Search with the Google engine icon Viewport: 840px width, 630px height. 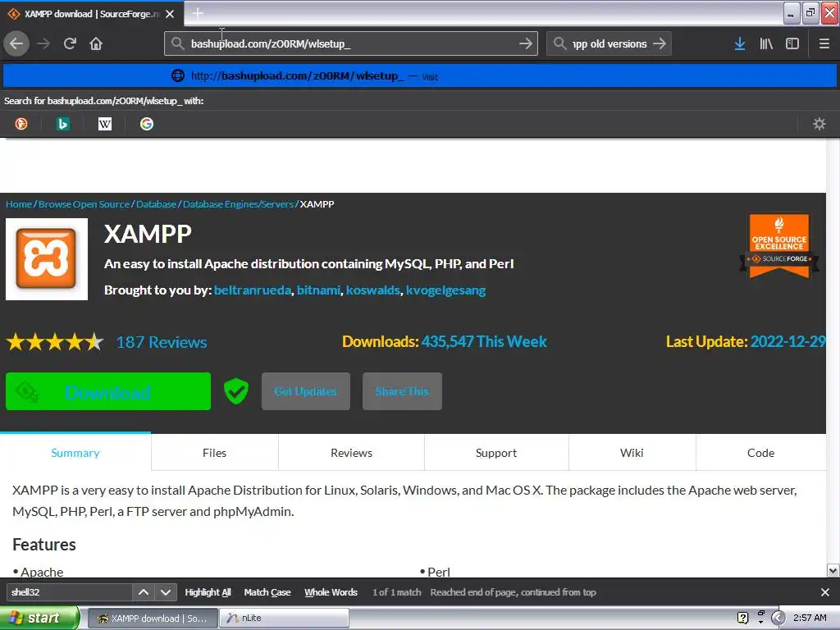(147, 124)
